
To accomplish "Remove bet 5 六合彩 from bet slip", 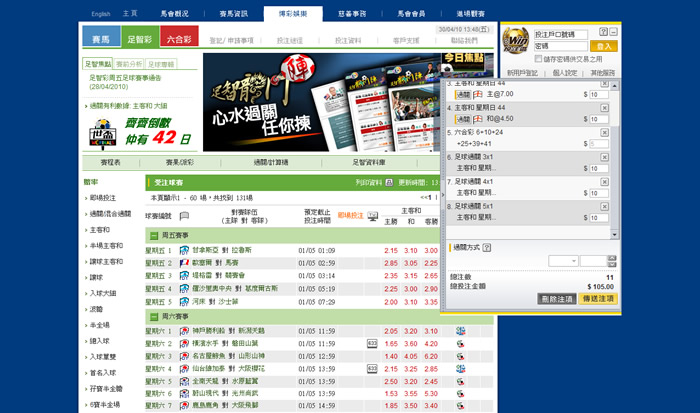I will coord(604,133).
